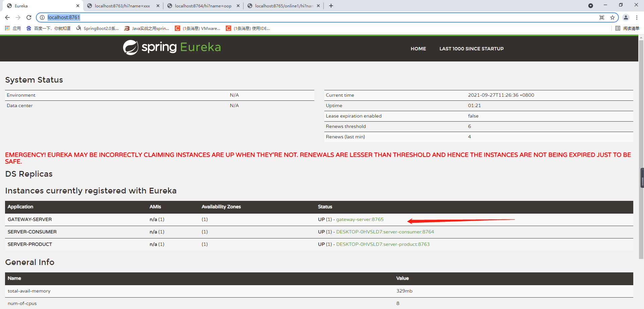This screenshot has width=644, height=309.
Task: Click the Uptime value 01:21
Action: pos(474,105)
